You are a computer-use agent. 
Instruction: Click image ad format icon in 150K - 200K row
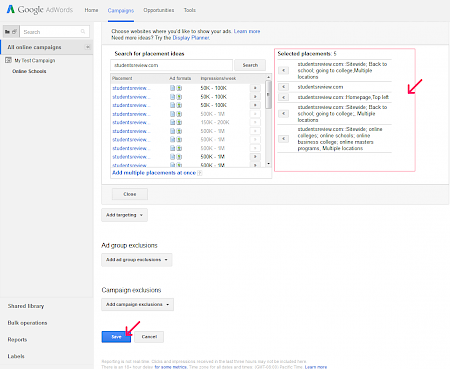[179, 122]
